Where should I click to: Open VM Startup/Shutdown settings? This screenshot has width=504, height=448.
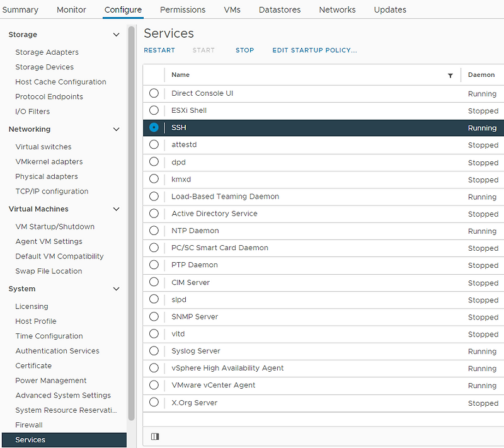(55, 226)
